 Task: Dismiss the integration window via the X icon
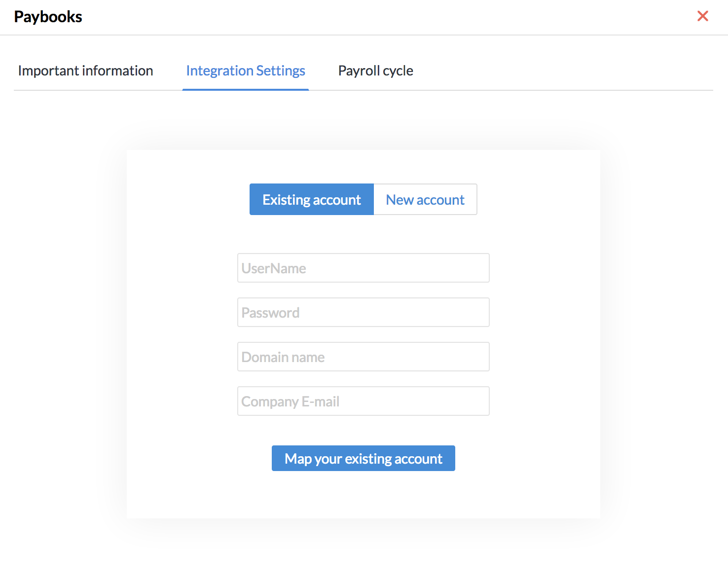[x=702, y=16]
